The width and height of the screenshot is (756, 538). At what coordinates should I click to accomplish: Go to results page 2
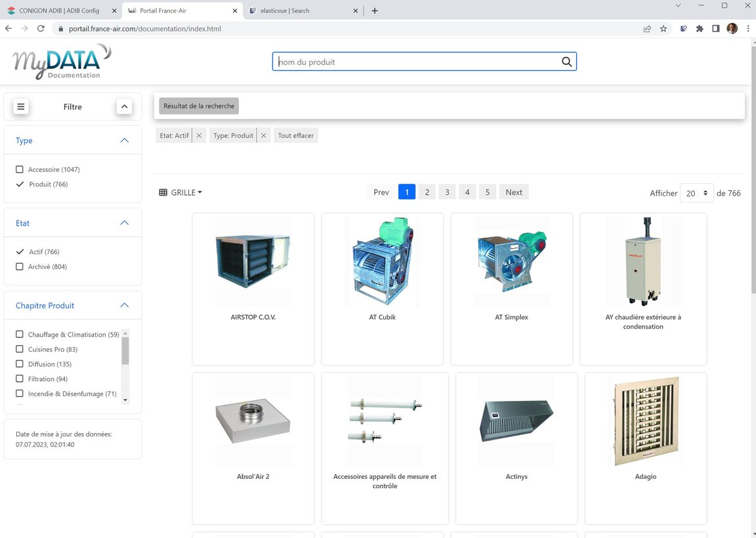click(427, 192)
